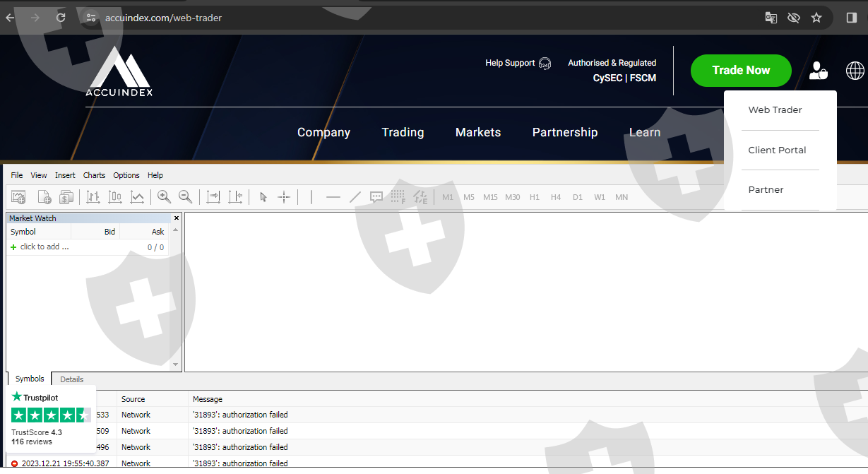Click the Trade Now button

[741, 71]
